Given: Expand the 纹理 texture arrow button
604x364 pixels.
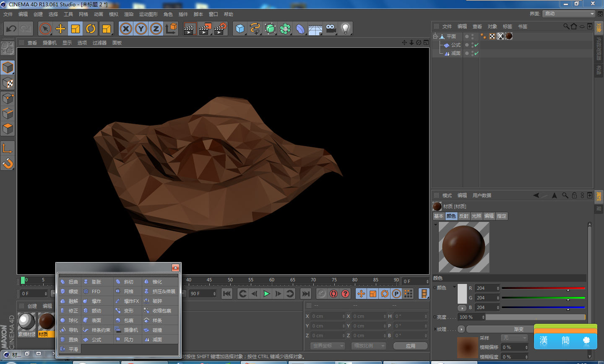Looking at the screenshot, I should pyautogui.click(x=461, y=329).
